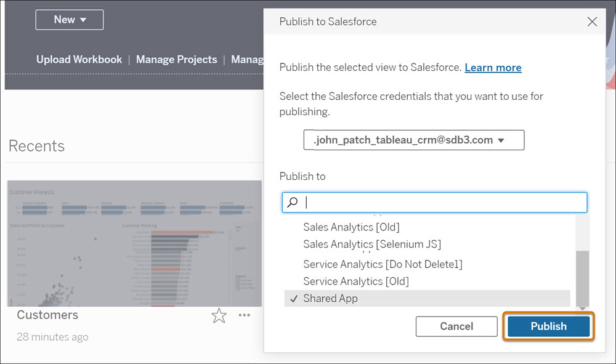This screenshot has height=364, width=616.
Task: Cancel the publish dialog
Action: pos(456,326)
